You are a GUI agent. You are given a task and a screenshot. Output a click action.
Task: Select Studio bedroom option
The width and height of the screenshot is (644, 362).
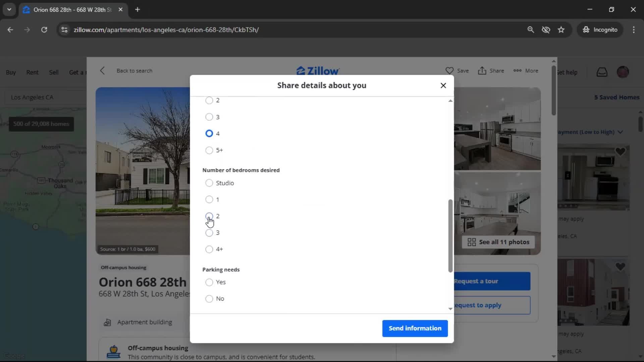tap(209, 183)
